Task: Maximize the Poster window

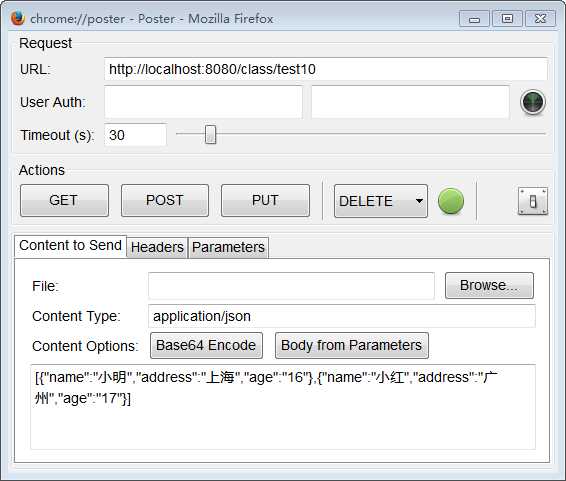Action: click(507, 19)
